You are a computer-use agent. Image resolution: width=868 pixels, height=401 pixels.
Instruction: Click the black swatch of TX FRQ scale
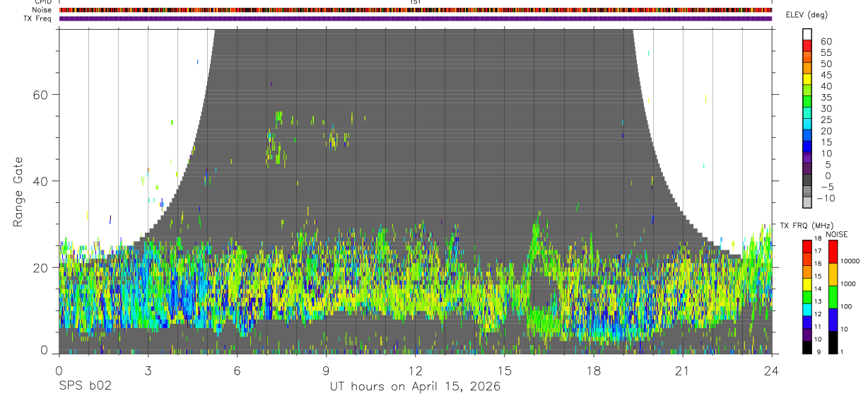(x=807, y=348)
